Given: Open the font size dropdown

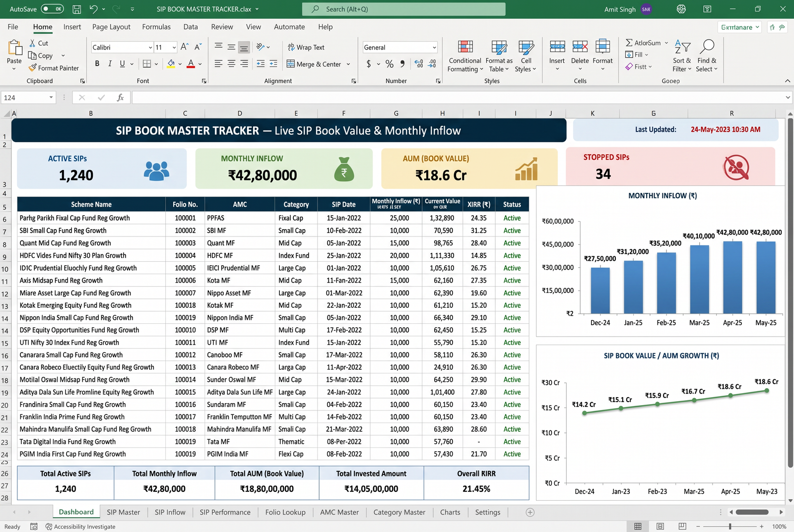Looking at the screenshot, I should [x=174, y=47].
